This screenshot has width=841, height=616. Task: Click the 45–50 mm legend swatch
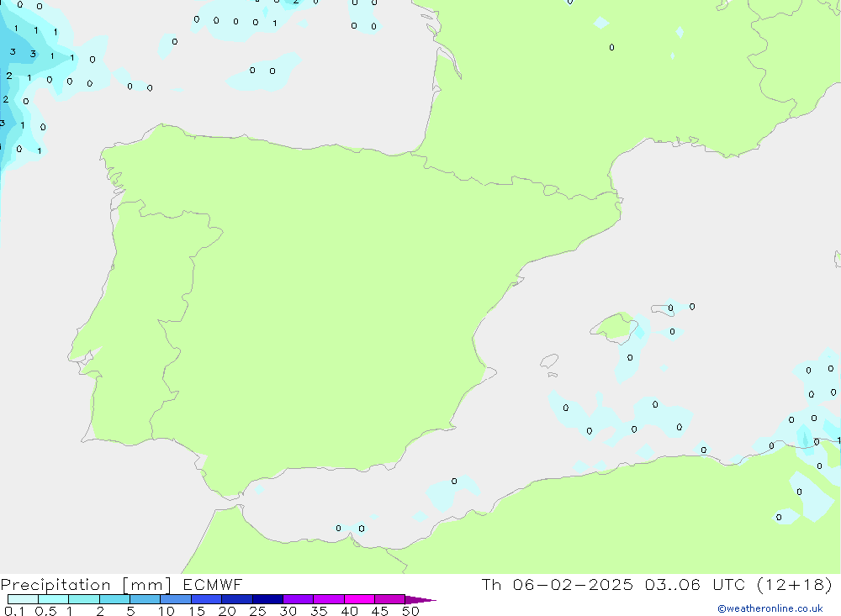390,599
